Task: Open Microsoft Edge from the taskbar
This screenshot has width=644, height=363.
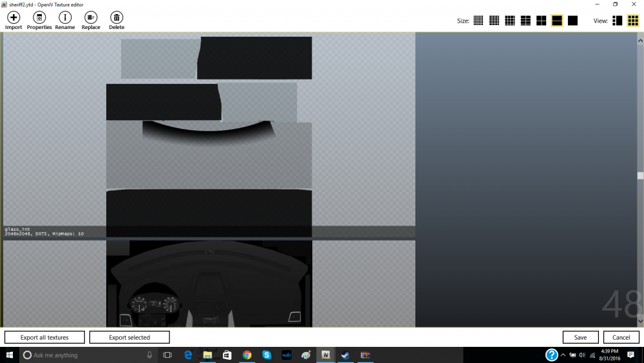Action: tap(187, 355)
